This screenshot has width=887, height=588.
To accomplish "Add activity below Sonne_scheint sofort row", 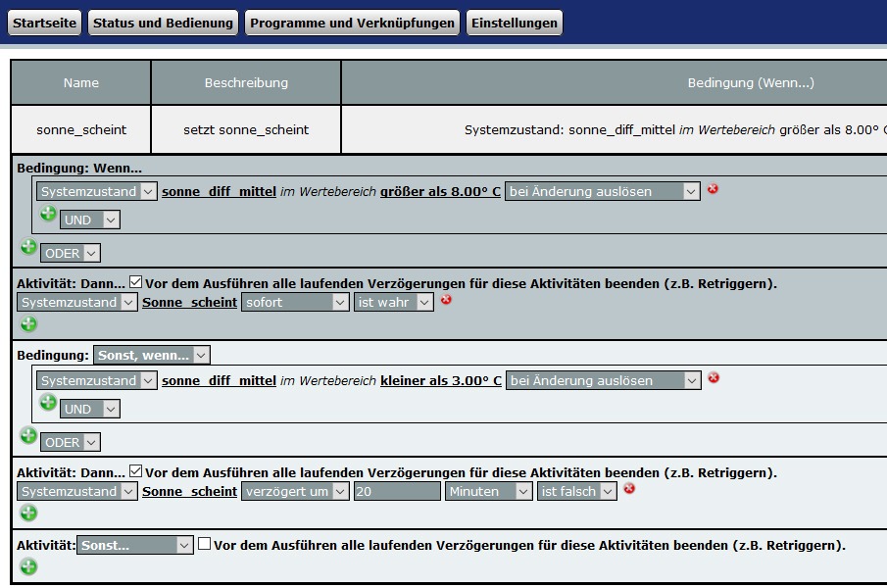I will coord(28,324).
